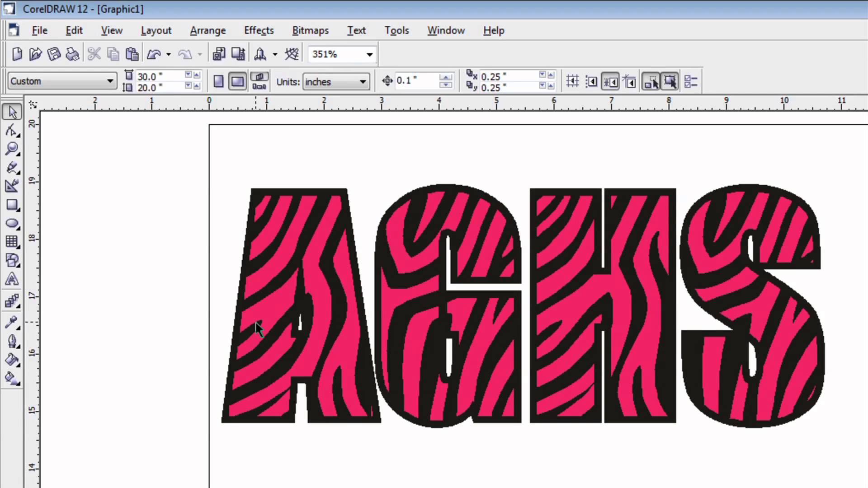Screen dimensions: 868x488
Task: Click the Print icon
Action: click(x=72, y=54)
